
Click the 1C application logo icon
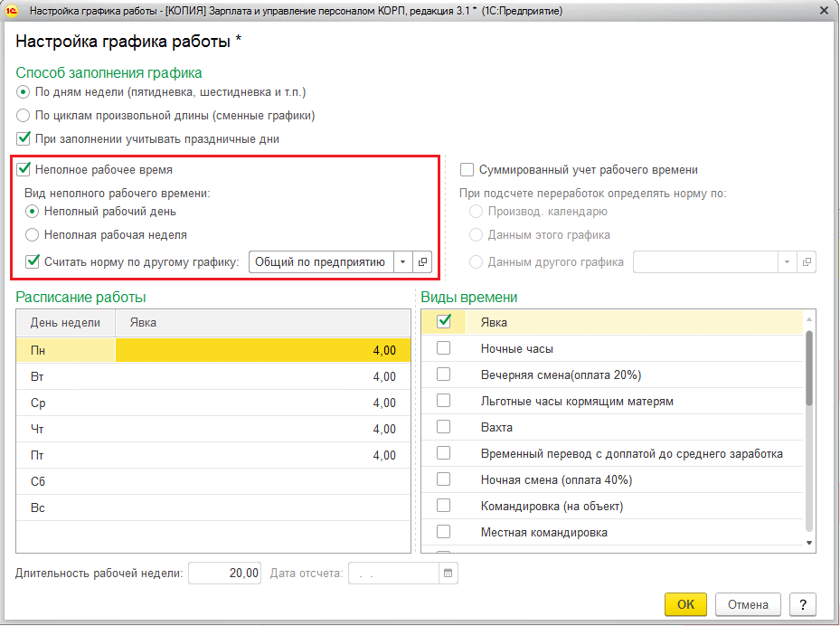pos(11,10)
